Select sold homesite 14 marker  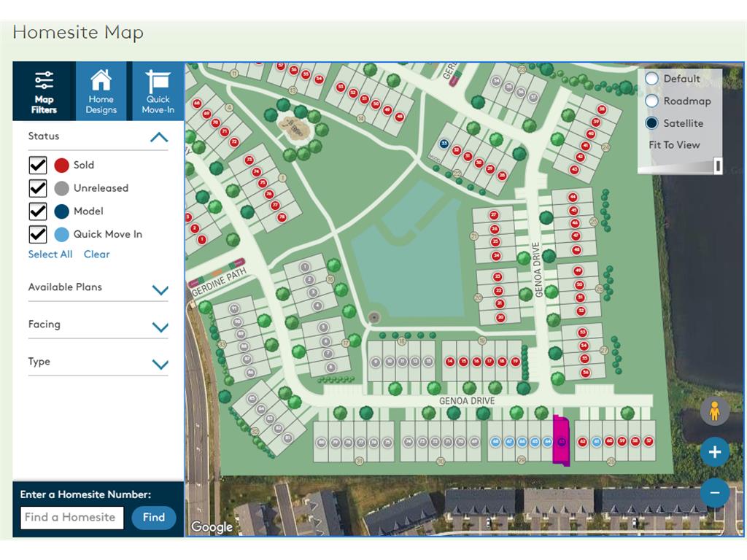coord(449,362)
